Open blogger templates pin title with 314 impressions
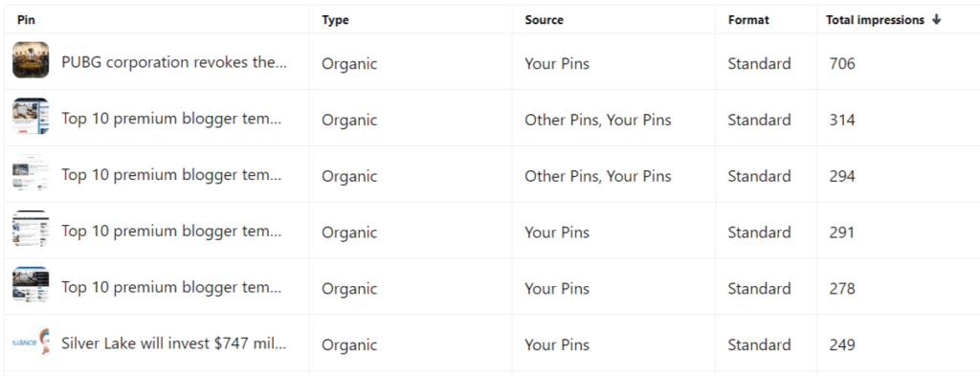Viewport: 980px width, 376px height. 171,119
